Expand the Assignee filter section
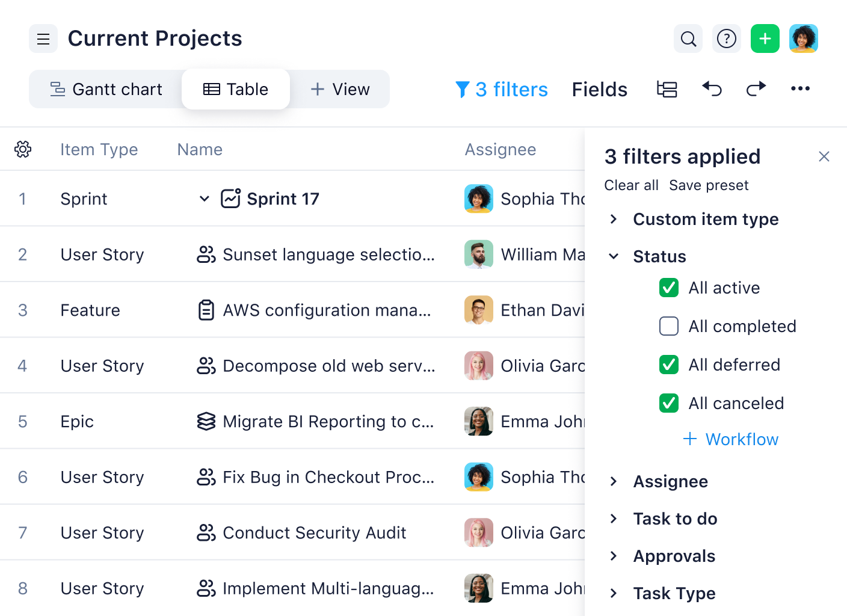The height and width of the screenshot is (616, 847). (614, 481)
